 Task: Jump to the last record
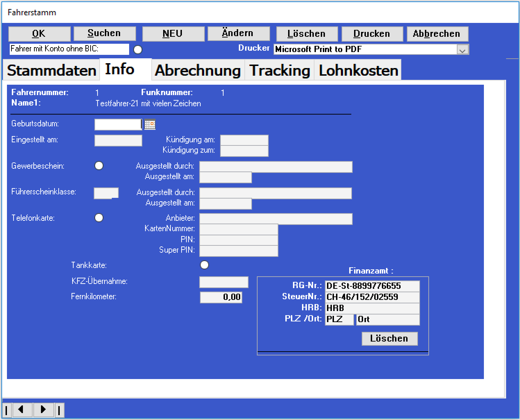pyautogui.click(x=59, y=410)
